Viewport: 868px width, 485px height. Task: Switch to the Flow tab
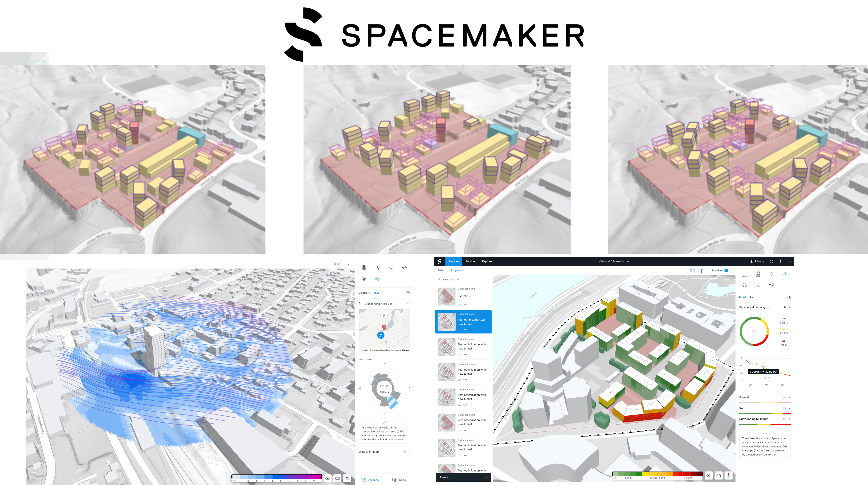pos(376,293)
